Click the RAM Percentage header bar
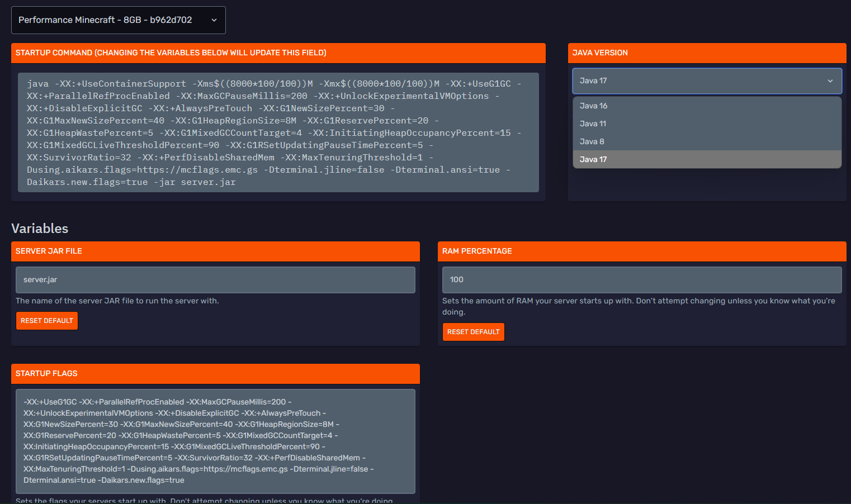 tap(641, 251)
